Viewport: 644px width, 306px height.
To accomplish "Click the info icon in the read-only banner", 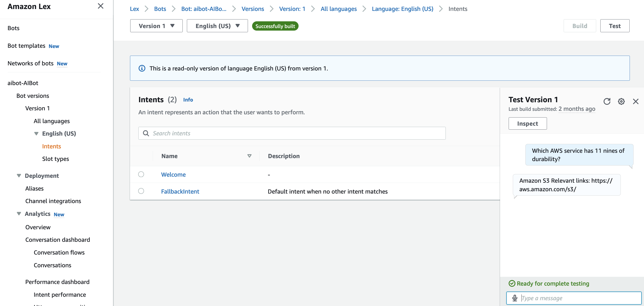I will [x=142, y=68].
